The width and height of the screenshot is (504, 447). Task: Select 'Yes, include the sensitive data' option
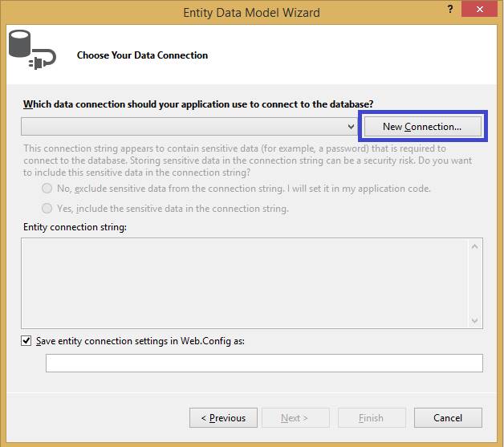tap(47, 209)
